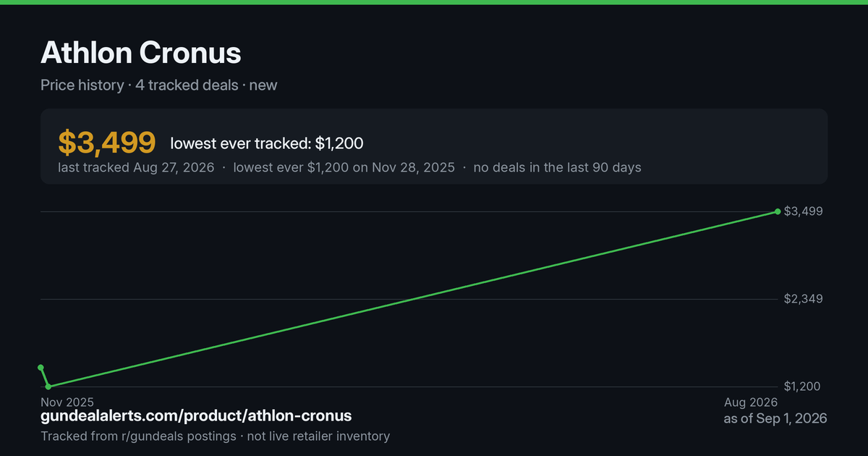
Task: Click the Aug 2026 axis date label
Action: (x=751, y=402)
